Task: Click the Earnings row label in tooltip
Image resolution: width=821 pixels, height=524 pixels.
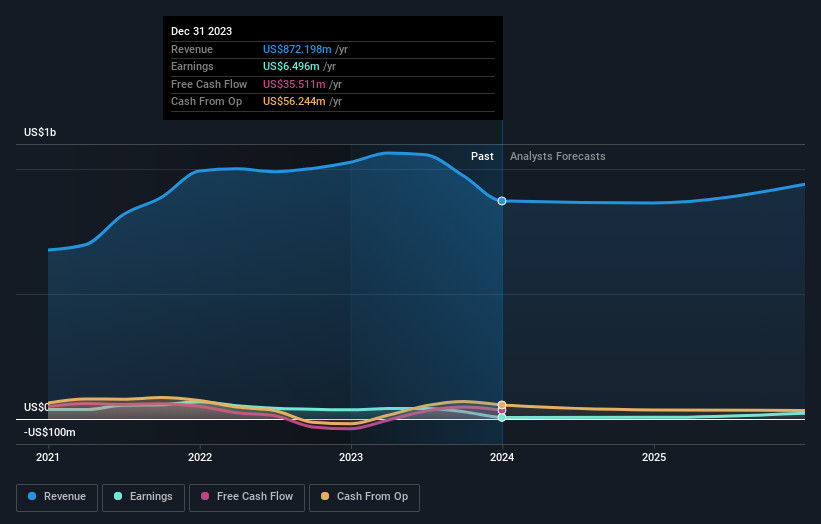Action: 192,66
